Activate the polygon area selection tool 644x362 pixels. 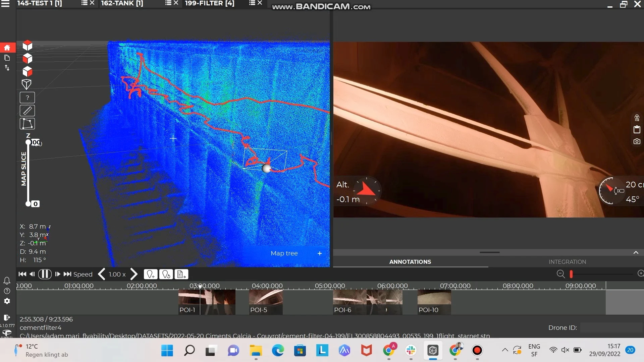point(28,124)
